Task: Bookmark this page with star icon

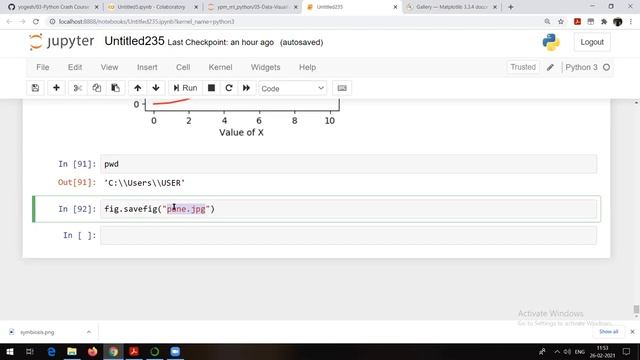Action: pos(561,22)
